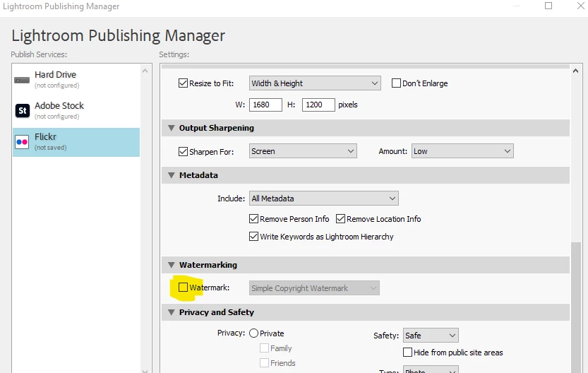
Task: Click the Simple Copyright Watermark dropdown
Action: click(314, 288)
